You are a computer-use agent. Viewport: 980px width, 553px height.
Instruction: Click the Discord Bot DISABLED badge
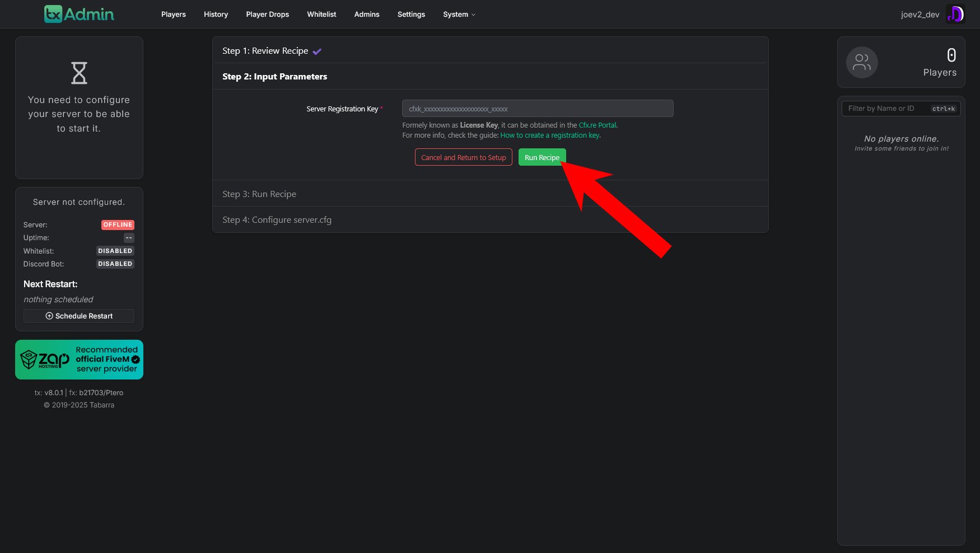tap(115, 264)
